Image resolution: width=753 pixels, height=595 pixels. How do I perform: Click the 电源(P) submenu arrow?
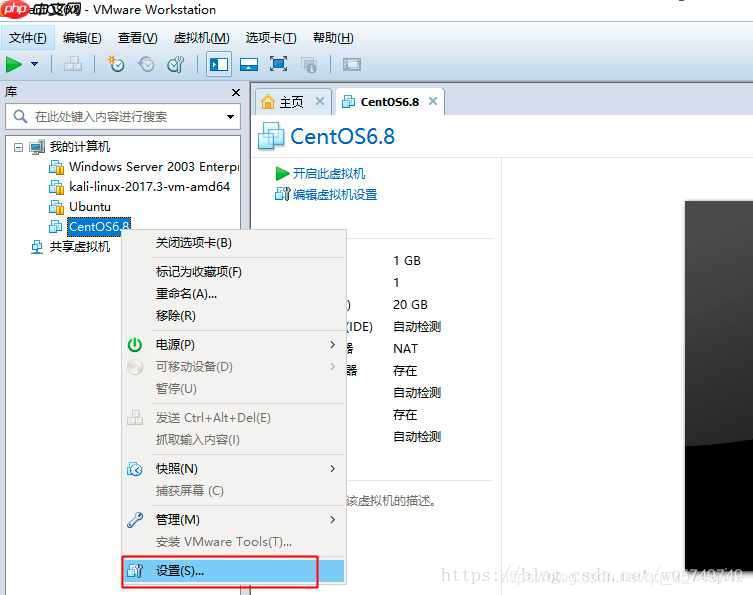332,345
